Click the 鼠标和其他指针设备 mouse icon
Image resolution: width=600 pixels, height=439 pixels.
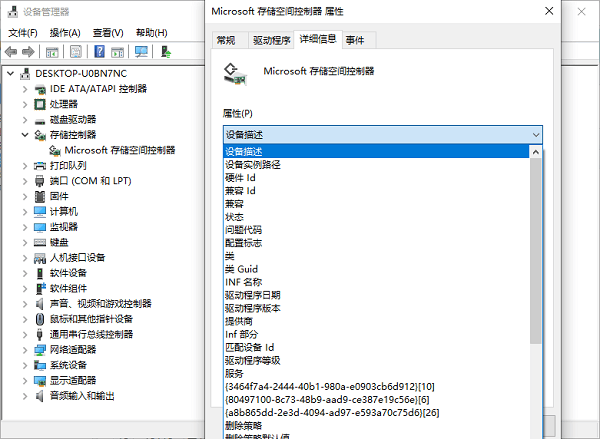pos(40,319)
